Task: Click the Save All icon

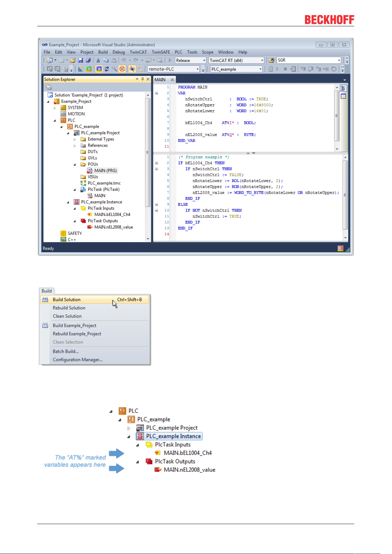Action: tap(88, 60)
